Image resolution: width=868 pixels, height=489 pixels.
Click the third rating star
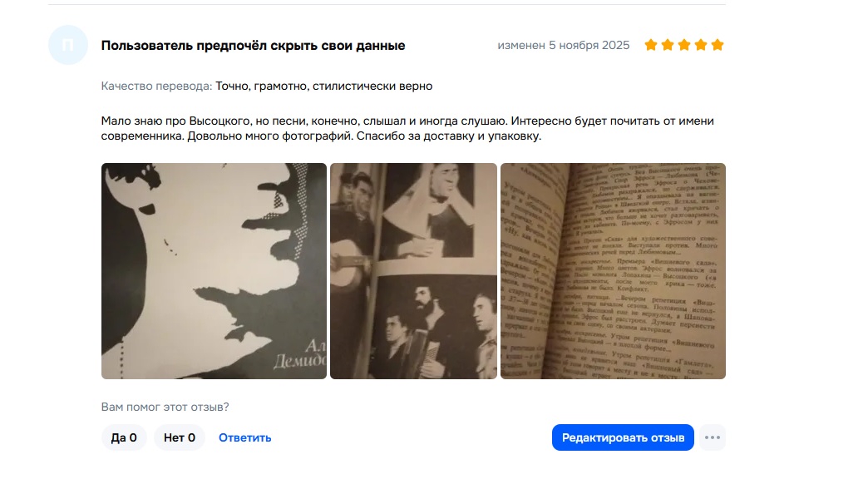point(684,45)
